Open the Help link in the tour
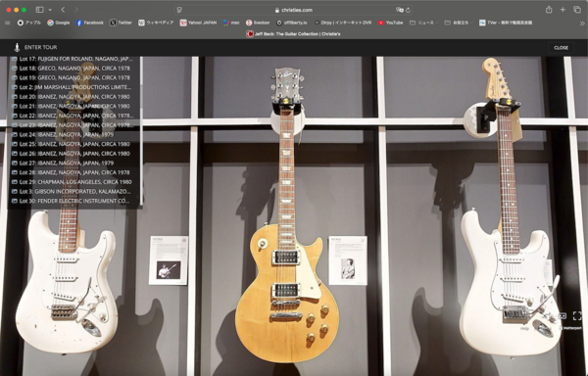 coord(524,328)
